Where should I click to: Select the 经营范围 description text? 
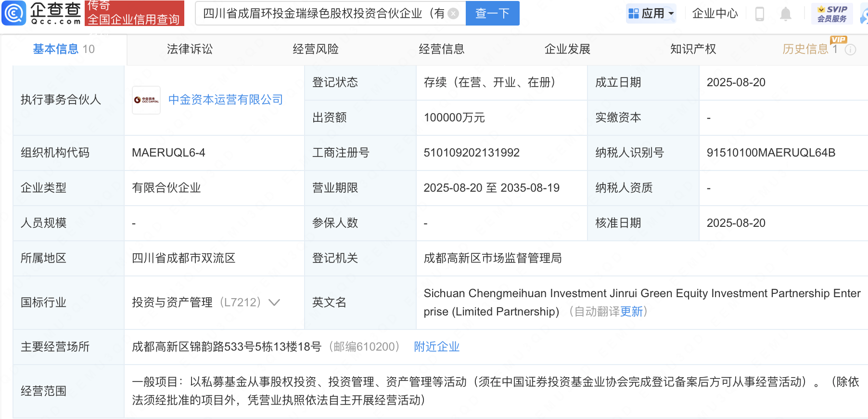pos(496,391)
